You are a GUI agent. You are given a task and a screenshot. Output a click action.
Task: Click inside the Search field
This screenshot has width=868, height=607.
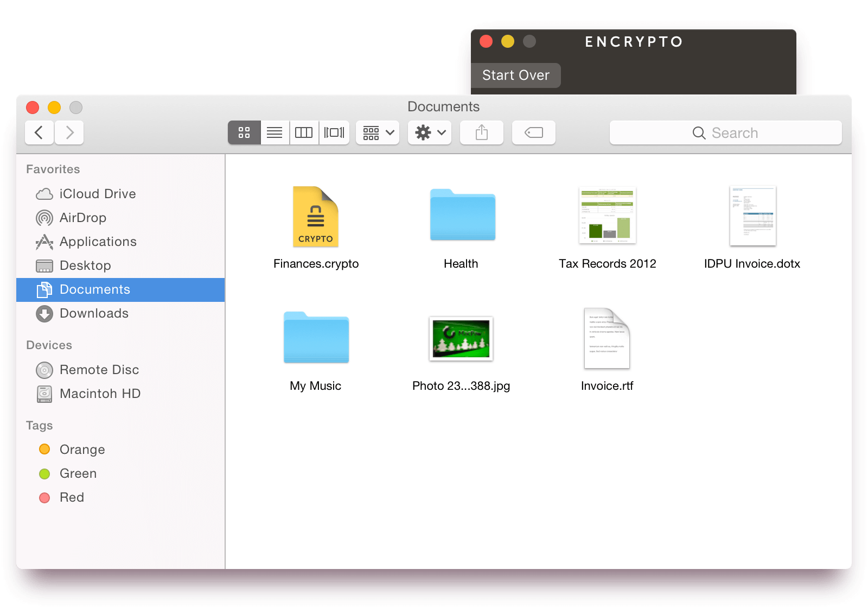point(726,132)
